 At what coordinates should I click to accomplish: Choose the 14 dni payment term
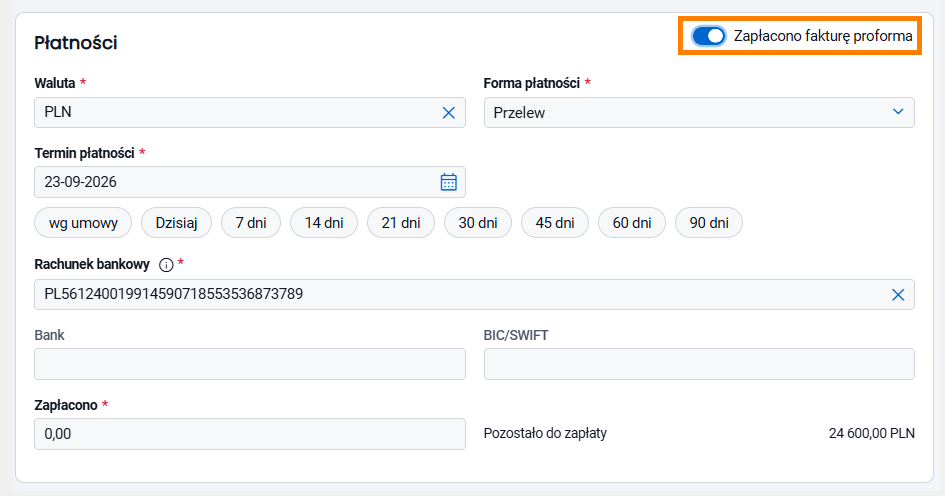pos(324,223)
